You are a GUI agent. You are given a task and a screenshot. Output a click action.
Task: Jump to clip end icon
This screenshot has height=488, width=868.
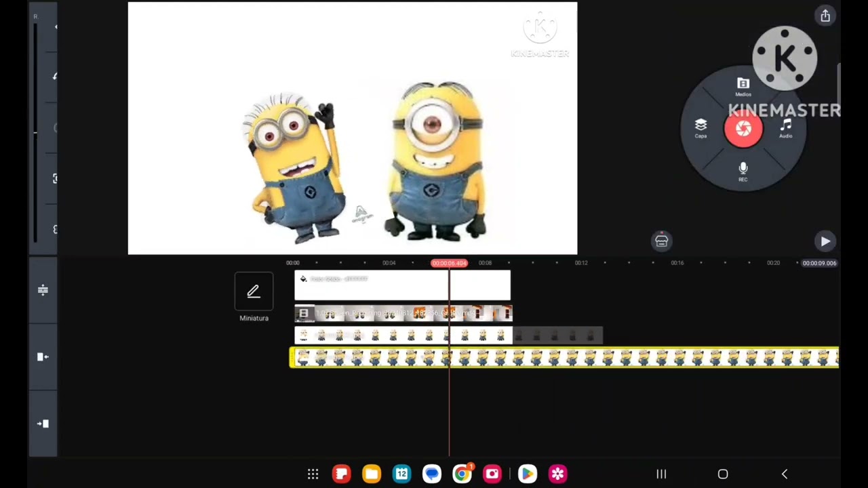[x=43, y=424]
